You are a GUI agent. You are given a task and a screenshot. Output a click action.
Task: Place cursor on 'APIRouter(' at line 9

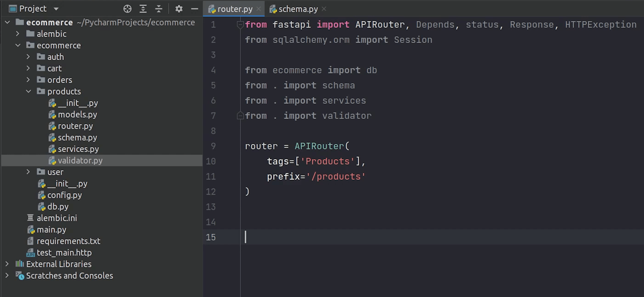(x=322, y=146)
